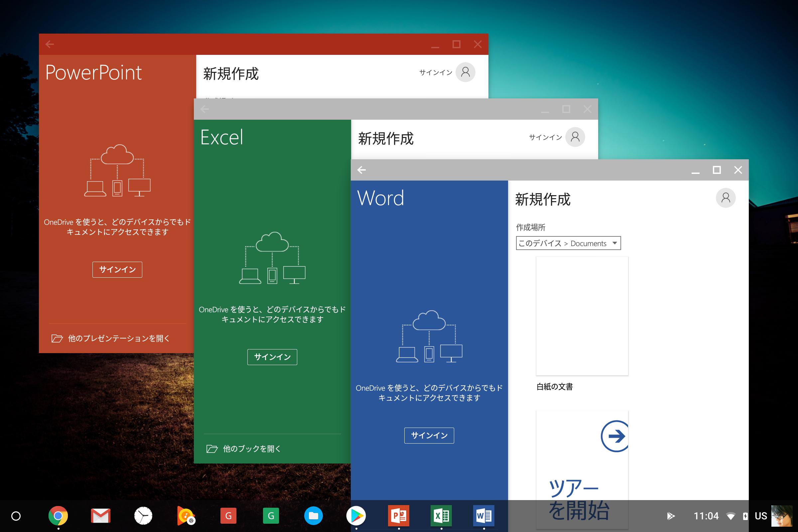Open Excel from the shelf
This screenshot has width=798, height=532.
coord(441,516)
